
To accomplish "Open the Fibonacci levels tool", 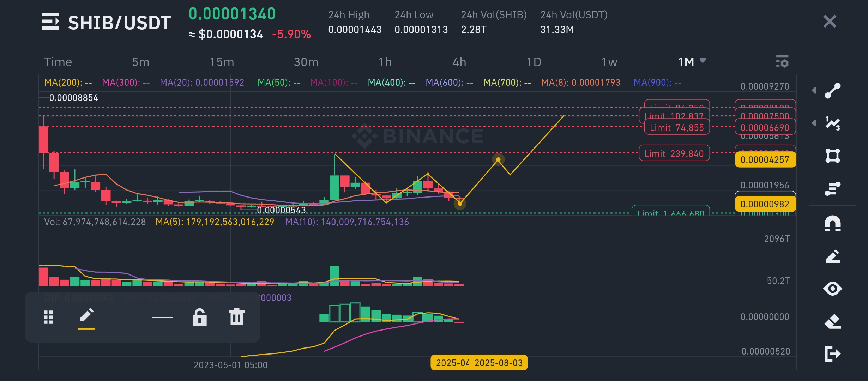I will pos(832,188).
